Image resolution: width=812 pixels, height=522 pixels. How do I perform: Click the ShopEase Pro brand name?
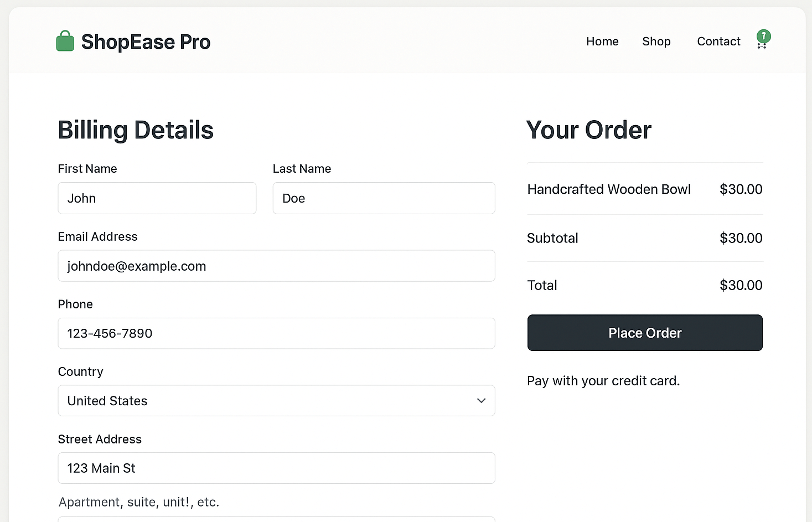click(146, 42)
